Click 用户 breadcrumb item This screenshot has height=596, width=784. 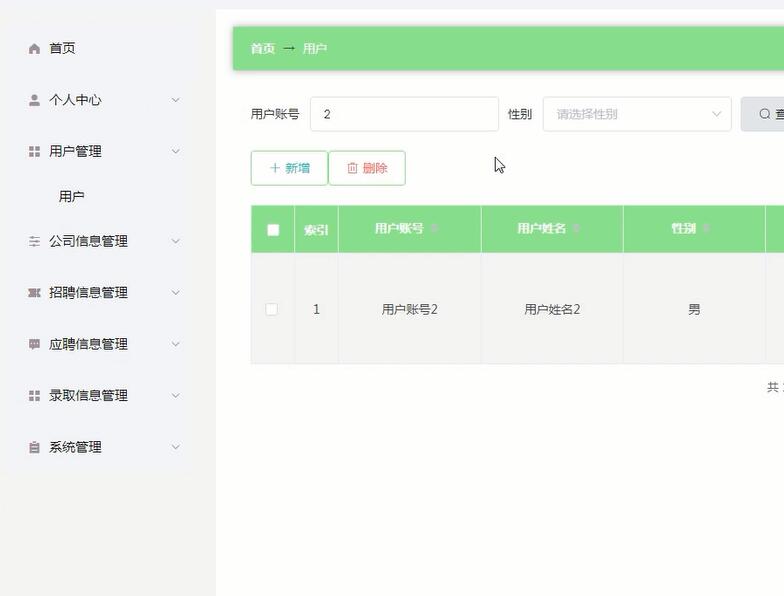(315, 48)
